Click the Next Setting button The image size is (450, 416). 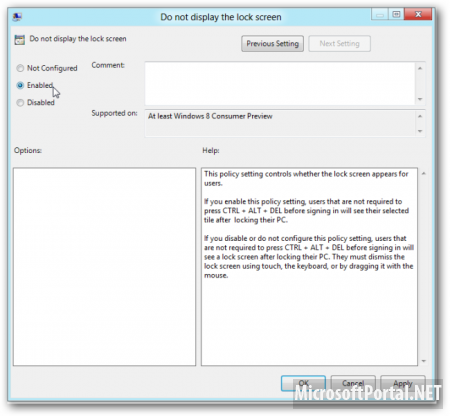339,44
